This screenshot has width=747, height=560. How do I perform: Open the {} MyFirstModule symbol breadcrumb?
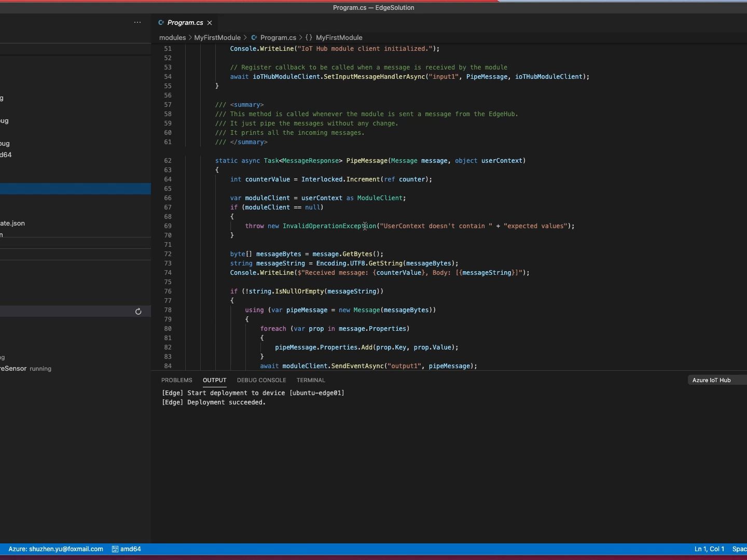click(335, 37)
